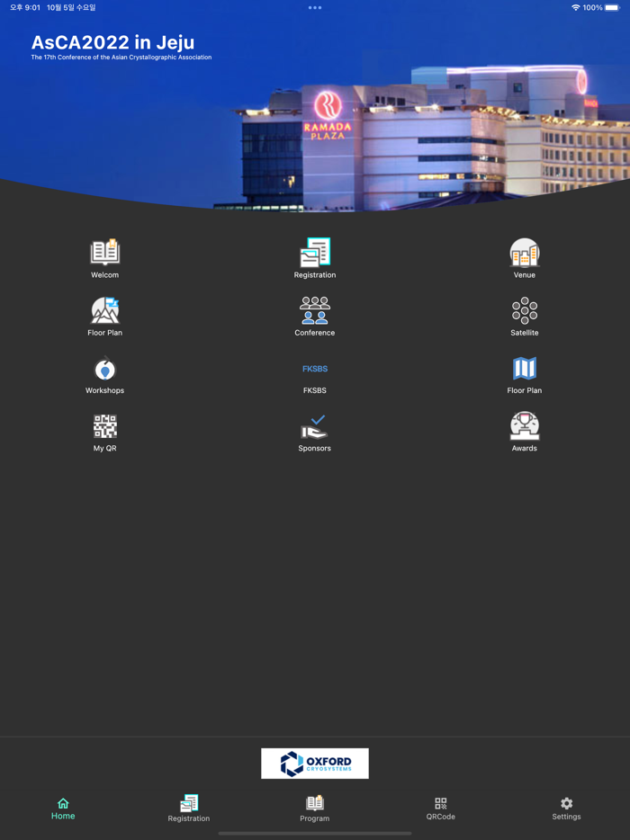
Task: Open the Registration documents icon in the grid
Action: coord(315,252)
